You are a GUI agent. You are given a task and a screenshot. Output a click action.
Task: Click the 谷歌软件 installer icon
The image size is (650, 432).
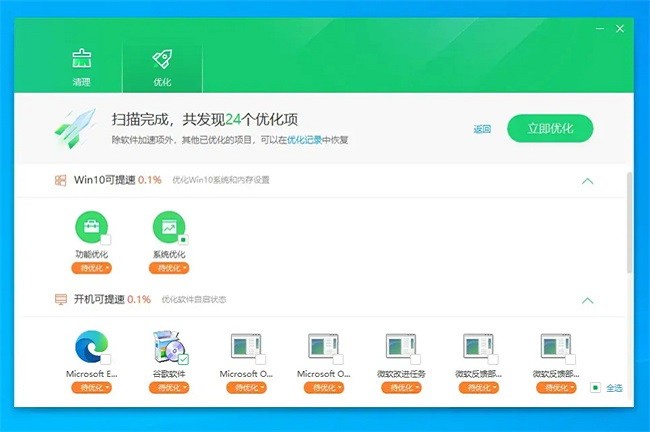pyautogui.click(x=169, y=347)
